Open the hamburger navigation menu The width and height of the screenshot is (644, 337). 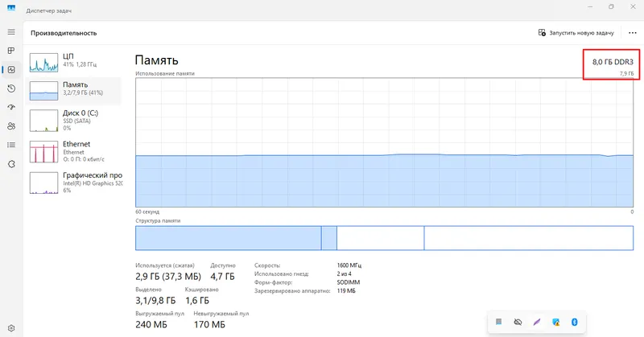coord(11,32)
